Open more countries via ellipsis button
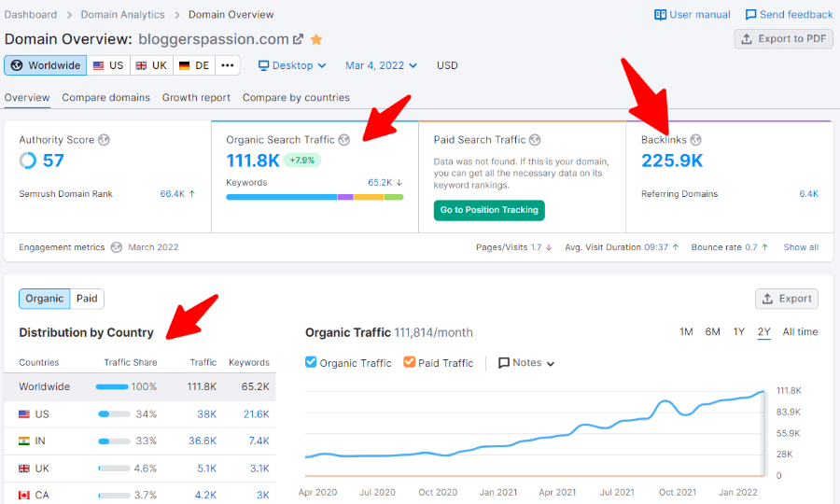 [228, 65]
